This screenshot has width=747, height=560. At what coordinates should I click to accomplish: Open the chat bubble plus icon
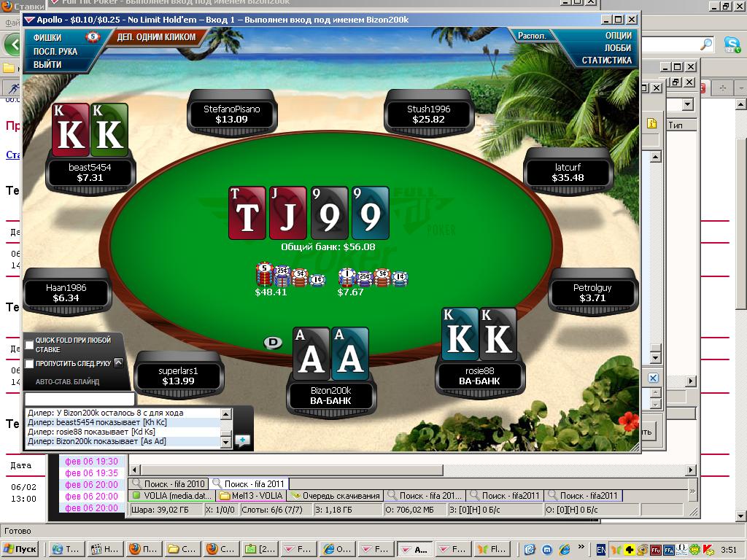click(242, 440)
